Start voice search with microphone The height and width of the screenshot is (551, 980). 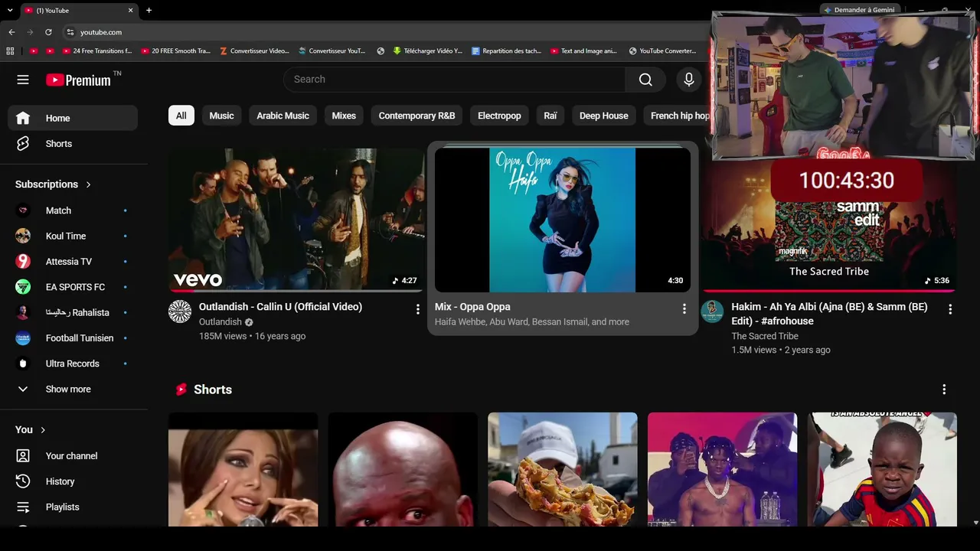(x=688, y=80)
